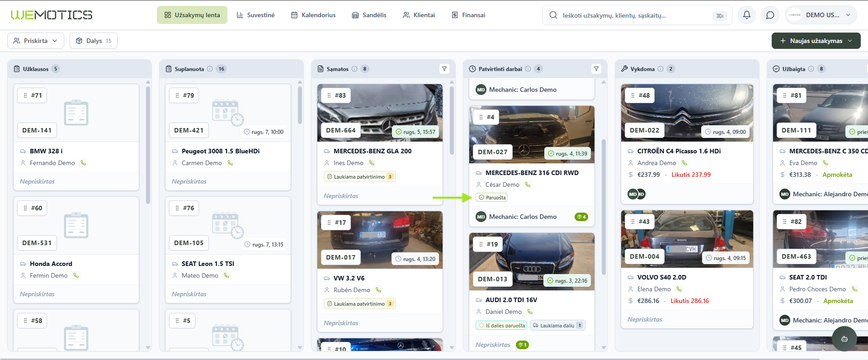
Task: Click Mechanic: Carlos Demo on DEM-027
Action: pyautogui.click(x=516, y=217)
